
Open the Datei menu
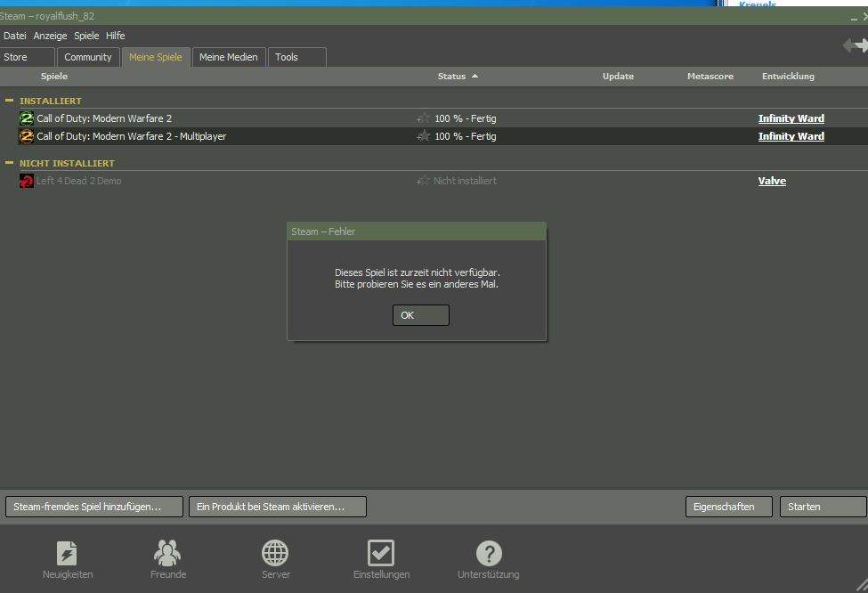(x=15, y=36)
